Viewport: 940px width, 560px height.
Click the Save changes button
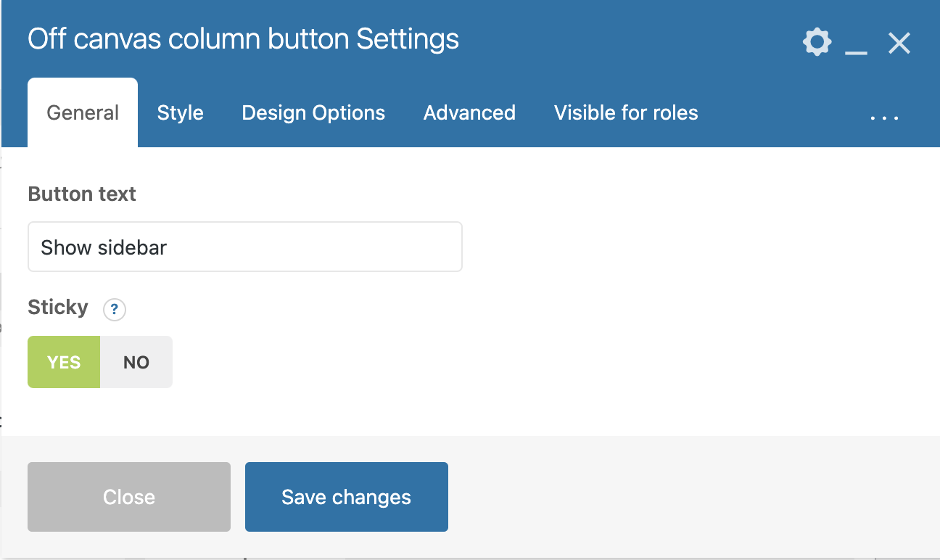click(x=347, y=497)
